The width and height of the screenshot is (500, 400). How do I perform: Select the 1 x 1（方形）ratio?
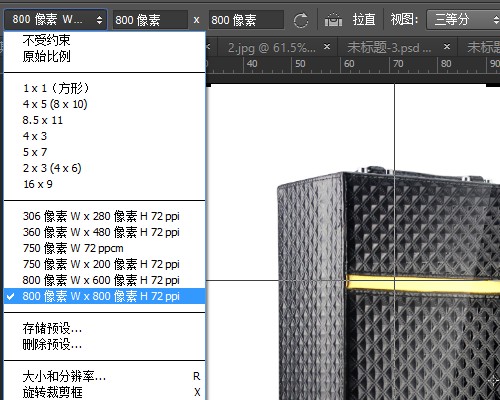(x=104, y=88)
